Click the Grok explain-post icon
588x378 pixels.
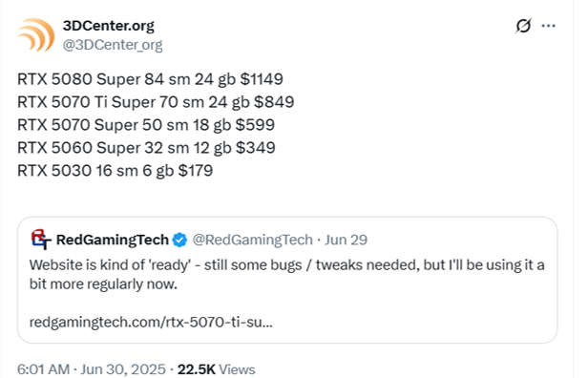[523, 26]
